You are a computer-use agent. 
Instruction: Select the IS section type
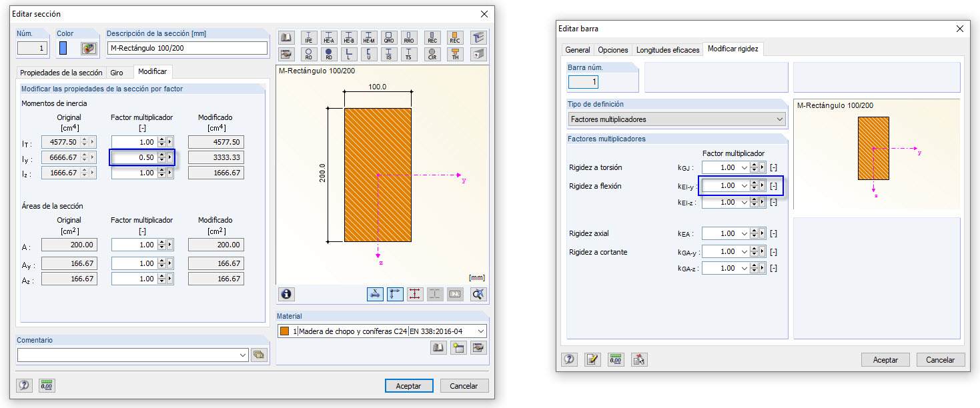pyautogui.click(x=389, y=54)
